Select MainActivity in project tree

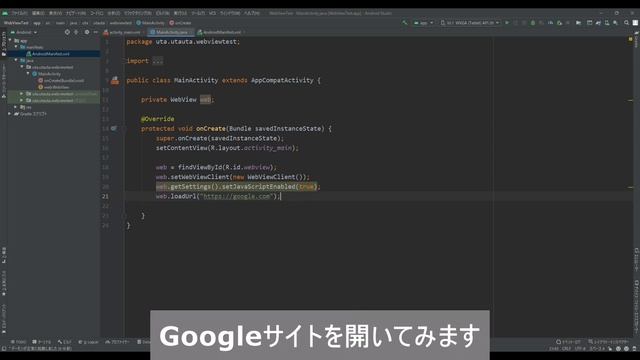[x=49, y=74]
